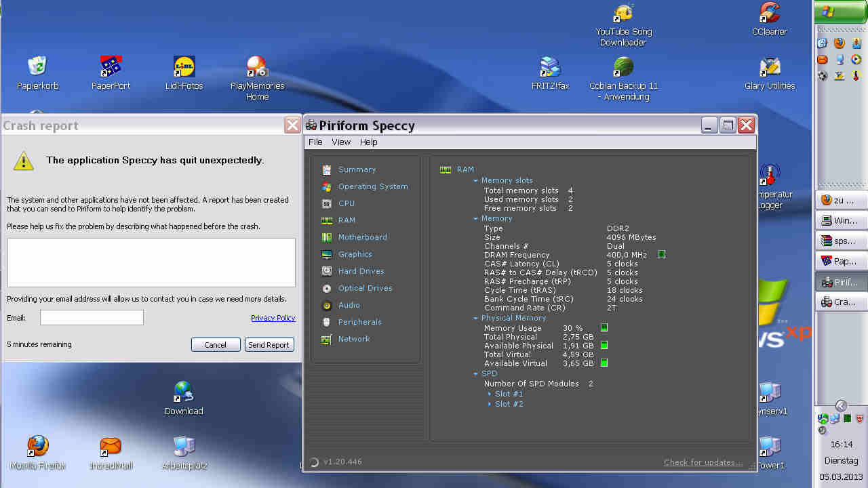Click the Check for updates link
868x488 pixels.
[703, 463]
